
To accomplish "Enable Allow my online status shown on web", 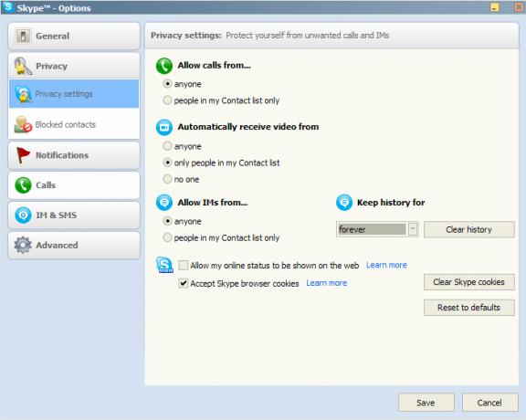I will (184, 266).
